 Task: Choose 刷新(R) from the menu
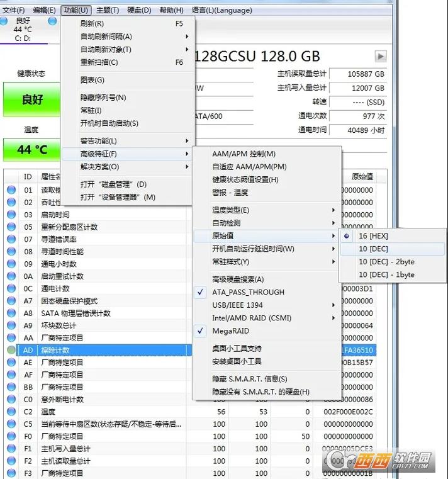128,23
